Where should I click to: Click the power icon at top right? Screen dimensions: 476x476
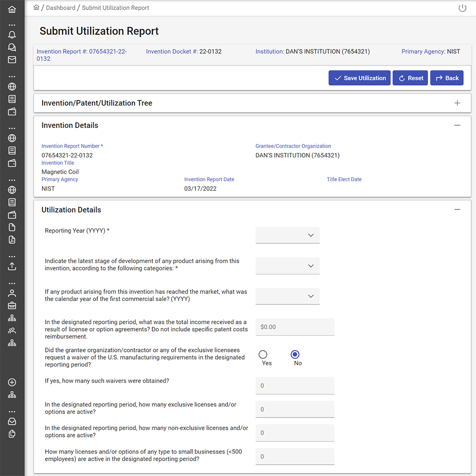462,8
